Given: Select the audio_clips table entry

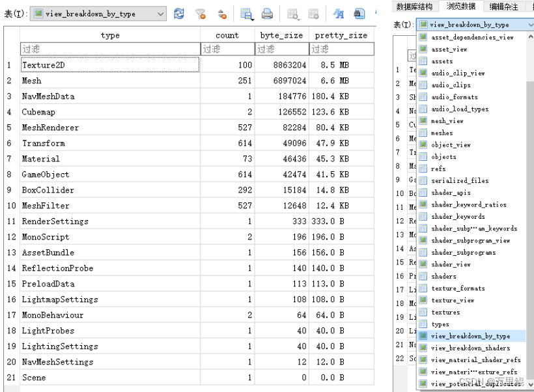Looking at the screenshot, I should point(472,85).
